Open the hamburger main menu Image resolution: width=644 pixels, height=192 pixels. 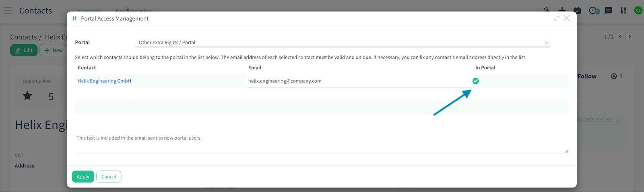pos(8,10)
